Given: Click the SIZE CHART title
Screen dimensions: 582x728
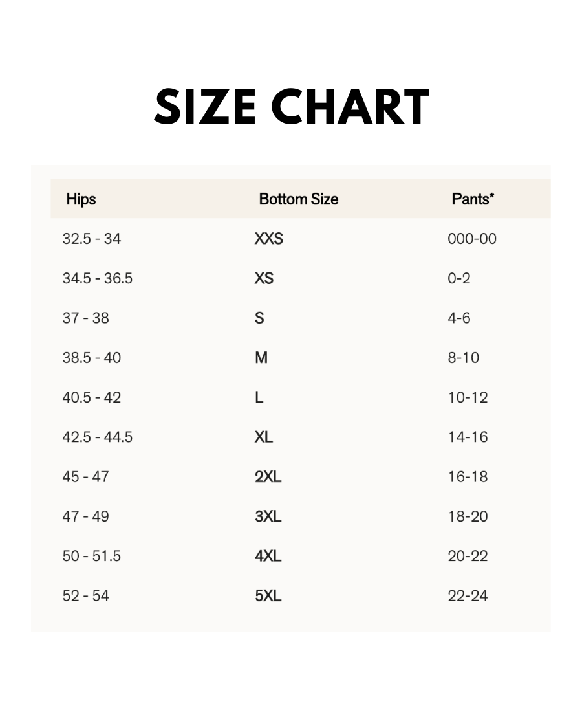Looking at the screenshot, I should 291,107.
